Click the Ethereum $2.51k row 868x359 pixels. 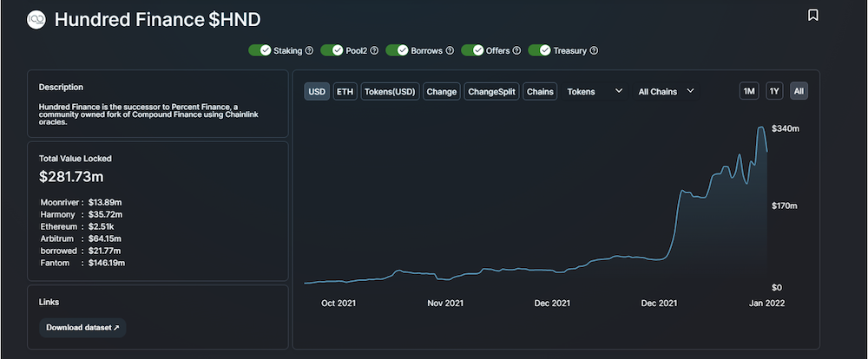point(77,226)
